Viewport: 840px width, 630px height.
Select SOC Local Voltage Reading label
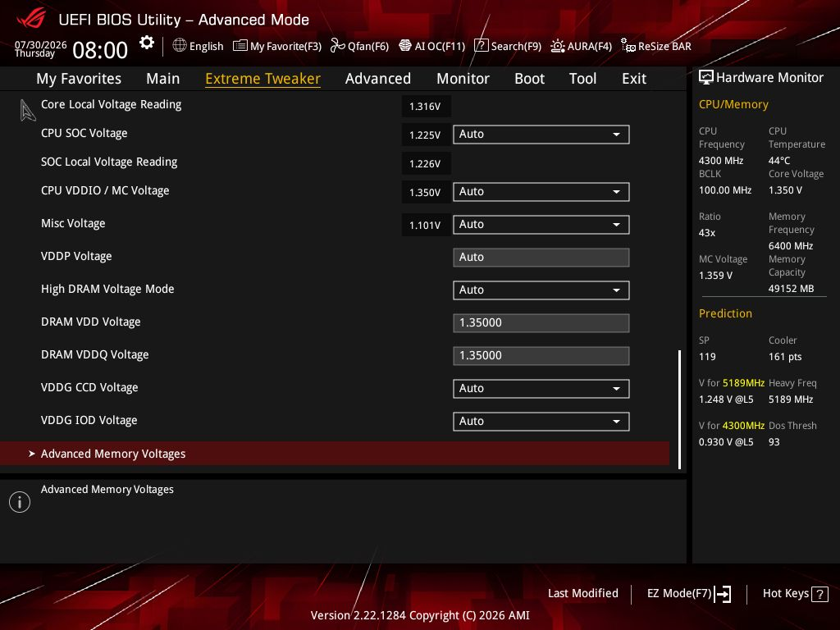[109, 162]
